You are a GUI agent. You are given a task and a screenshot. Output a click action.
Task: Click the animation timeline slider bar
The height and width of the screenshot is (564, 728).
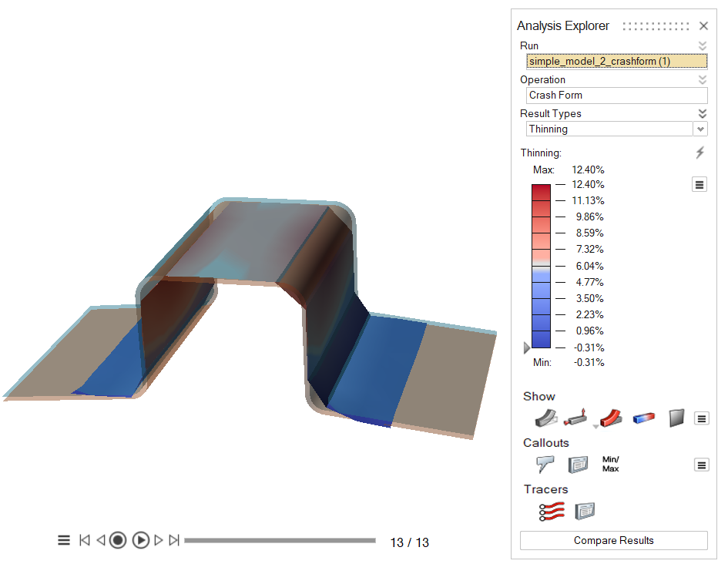[x=280, y=541]
